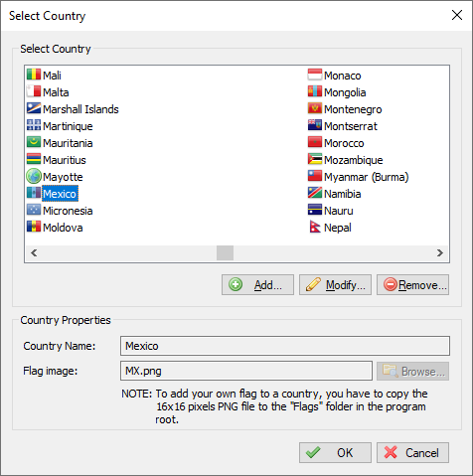
Task: Click the Marshall Islands flag icon
Action: tap(34, 108)
